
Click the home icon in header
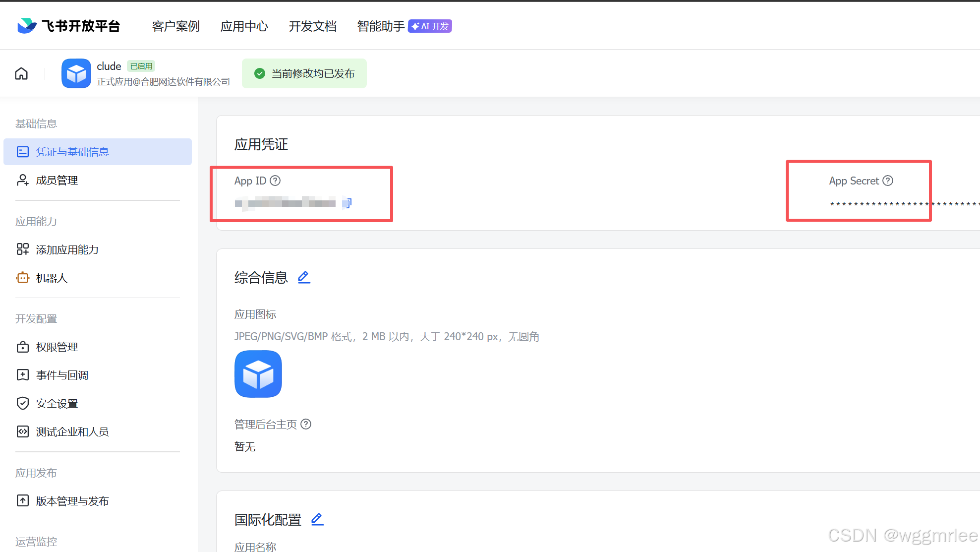(21, 74)
